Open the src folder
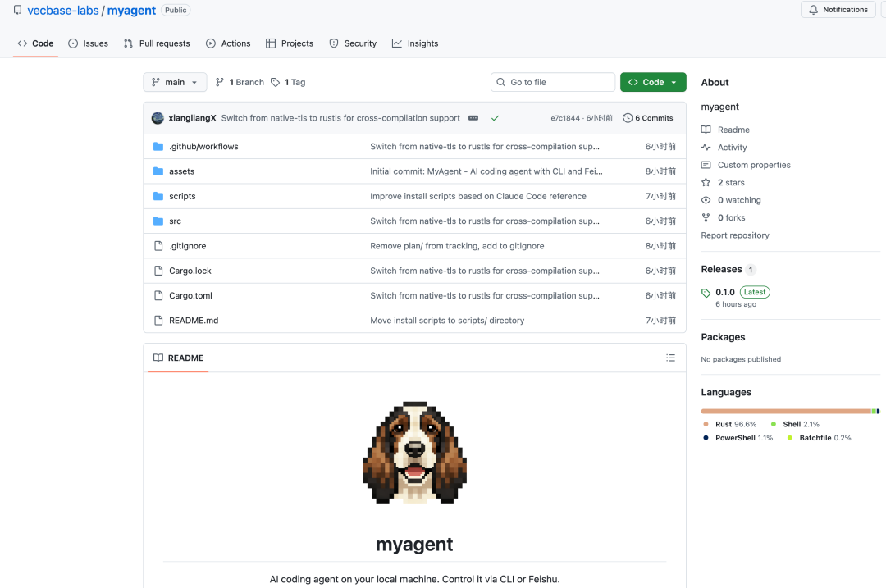Image resolution: width=886 pixels, height=588 pixels. pyautogui.click(x=175, y=221)
